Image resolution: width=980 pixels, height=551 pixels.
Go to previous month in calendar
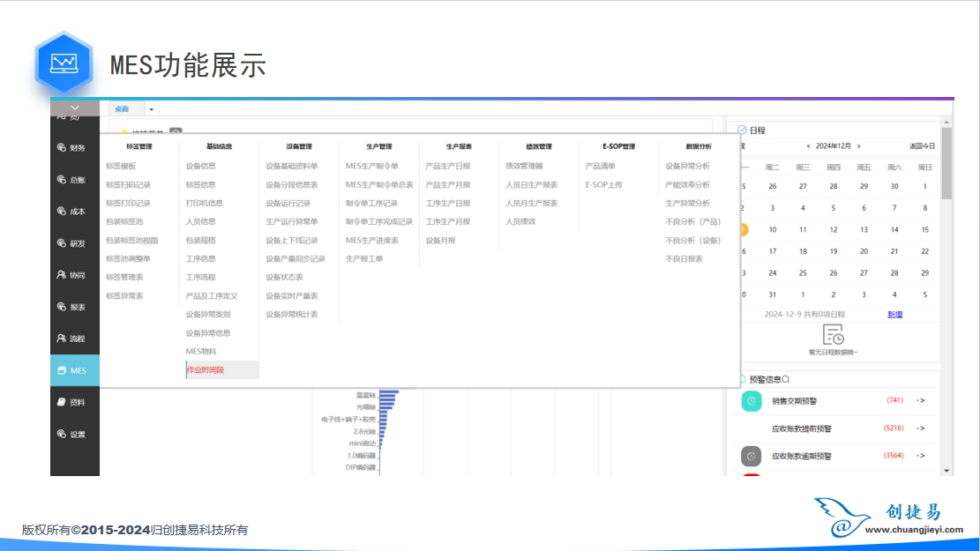point(808,146)
